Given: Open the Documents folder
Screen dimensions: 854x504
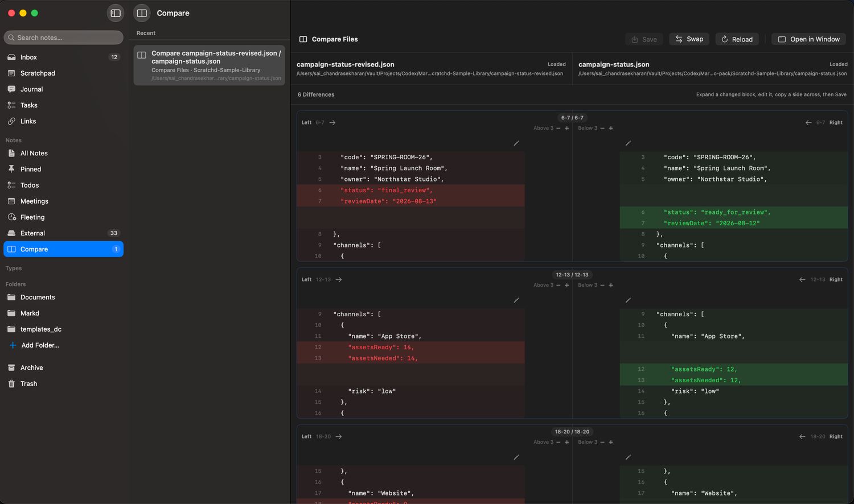Looking at the screenshot, I should [x=63, y=298].
